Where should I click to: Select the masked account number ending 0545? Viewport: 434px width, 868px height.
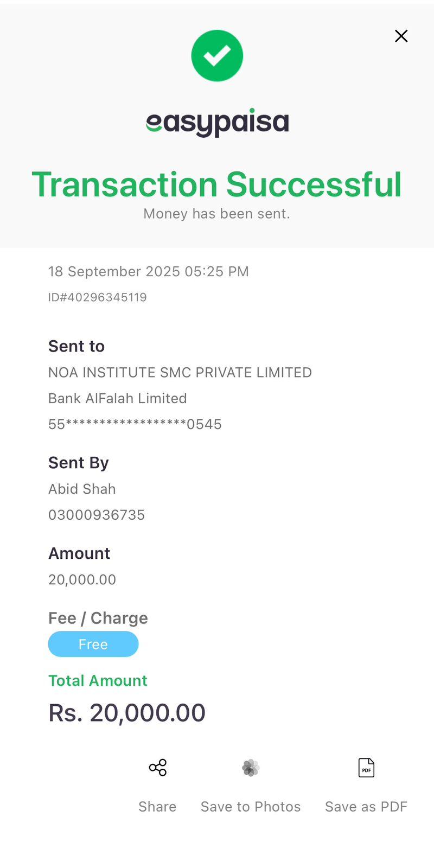tap(135, 424)
